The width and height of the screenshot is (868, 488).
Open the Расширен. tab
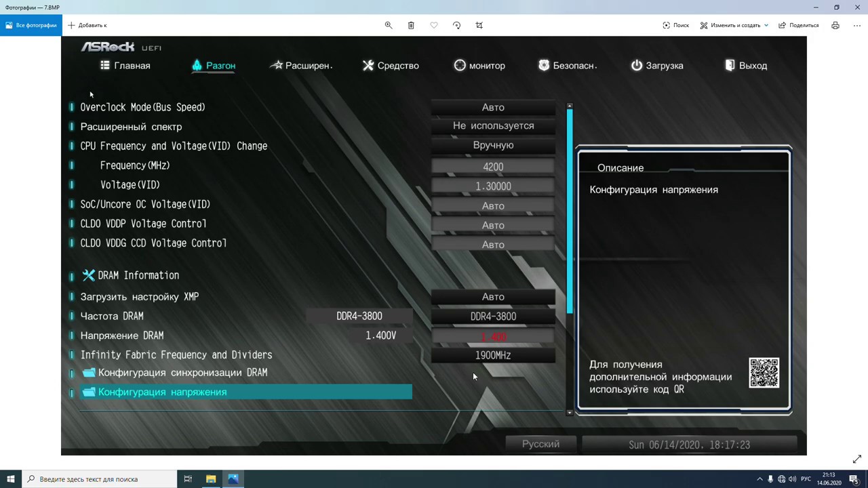(300, 66)
